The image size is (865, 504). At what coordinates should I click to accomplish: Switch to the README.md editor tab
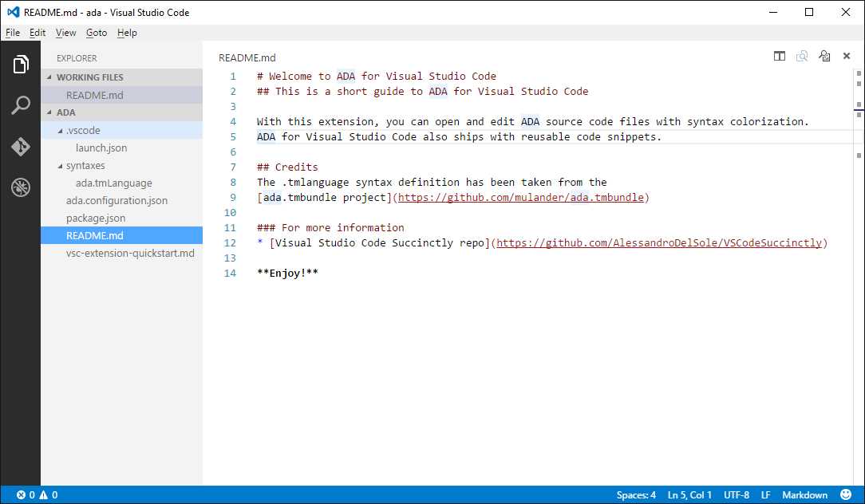tap(247, 57)
